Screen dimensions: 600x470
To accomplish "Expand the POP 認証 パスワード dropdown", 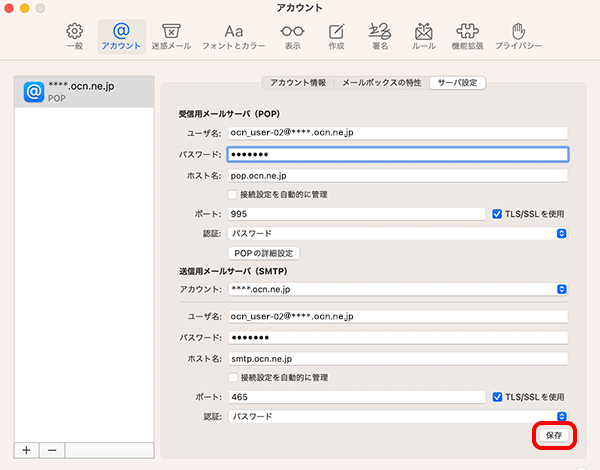I will pos(398,233).
